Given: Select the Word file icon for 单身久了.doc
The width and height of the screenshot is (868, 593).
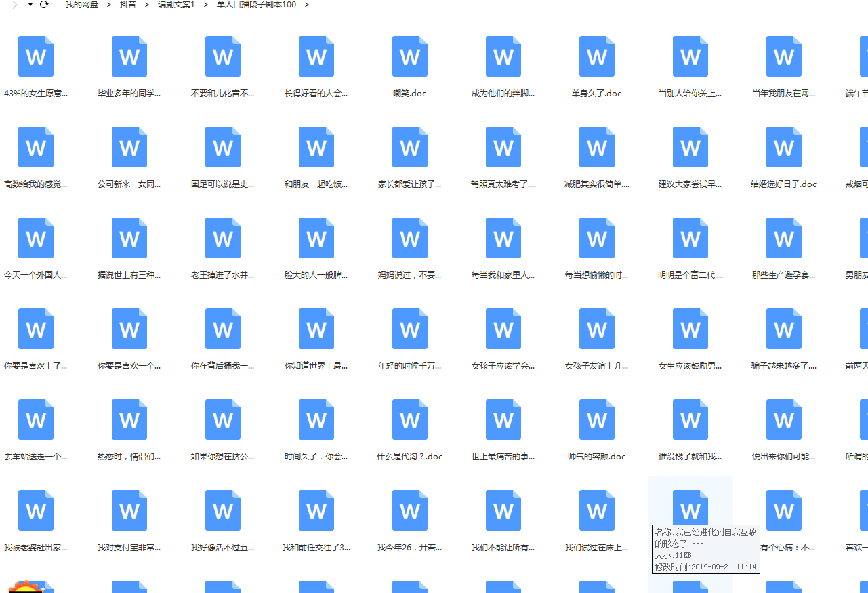Looking at the screenshot, I should 597,56.
